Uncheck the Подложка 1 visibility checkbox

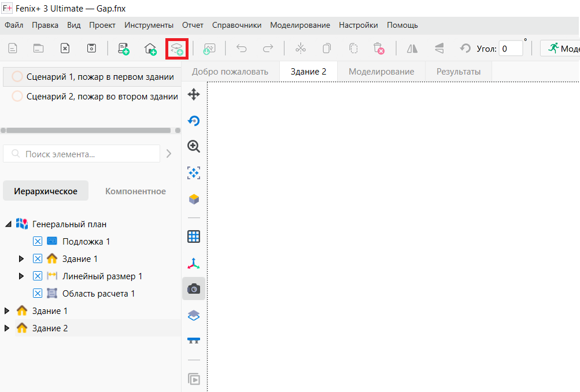[38, 242]
